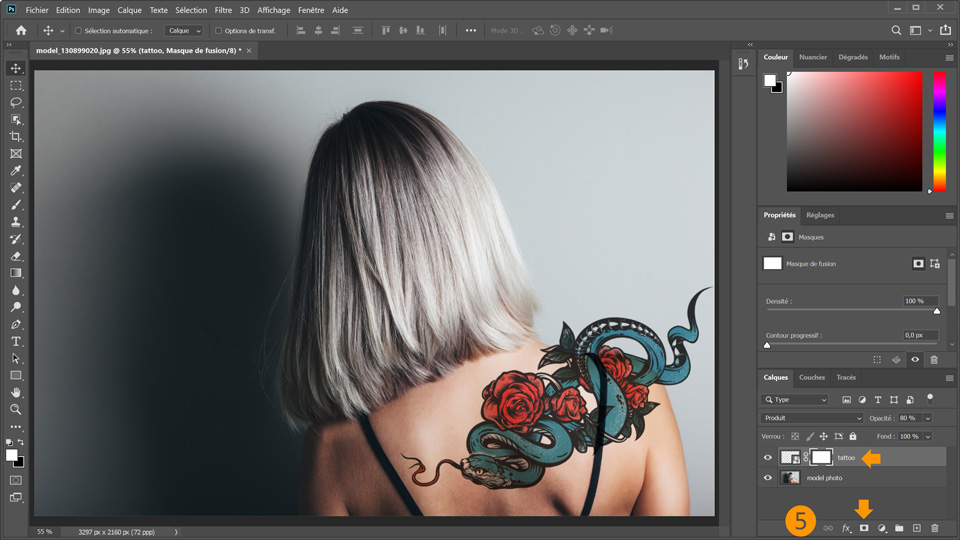
Task: Select the Rectangular Marquee tool
Action: 16,85
